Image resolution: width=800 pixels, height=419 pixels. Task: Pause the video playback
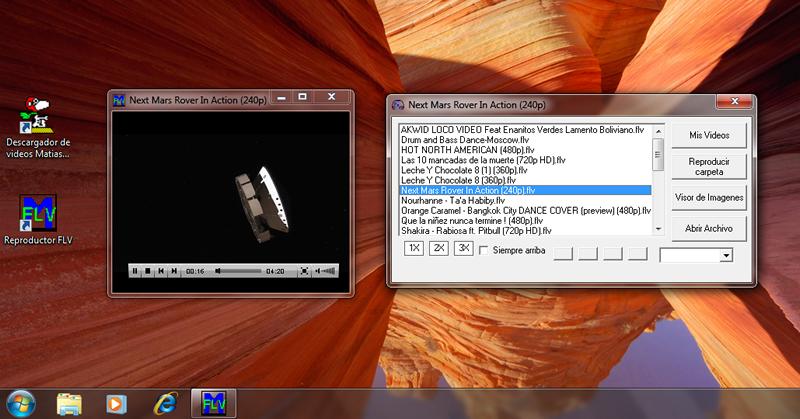[x=135, y=271]
